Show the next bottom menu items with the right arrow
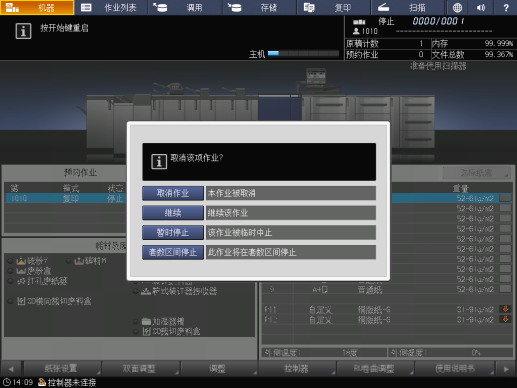 point(506,369)
